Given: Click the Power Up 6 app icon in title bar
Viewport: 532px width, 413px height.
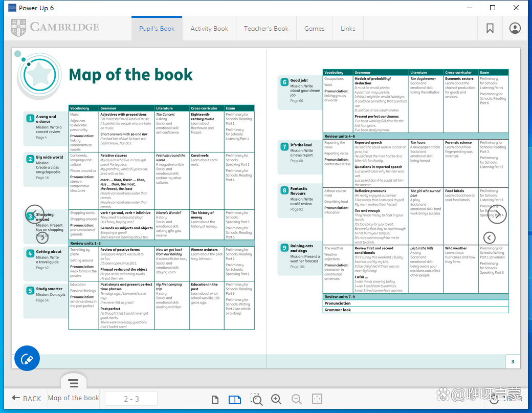Looking at the screenshot, I should tap(12, 8).
